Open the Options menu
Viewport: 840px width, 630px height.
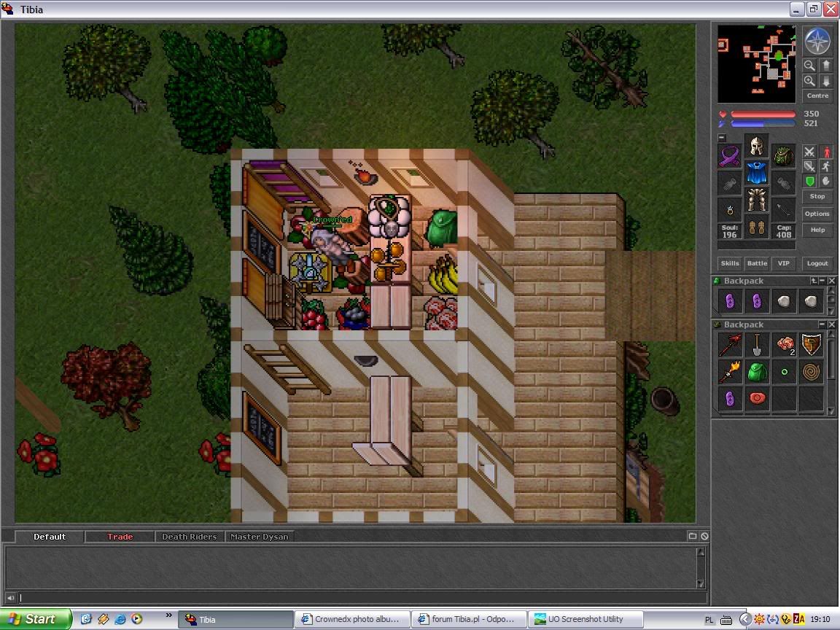pyautogui.click(x=817, y=213)
